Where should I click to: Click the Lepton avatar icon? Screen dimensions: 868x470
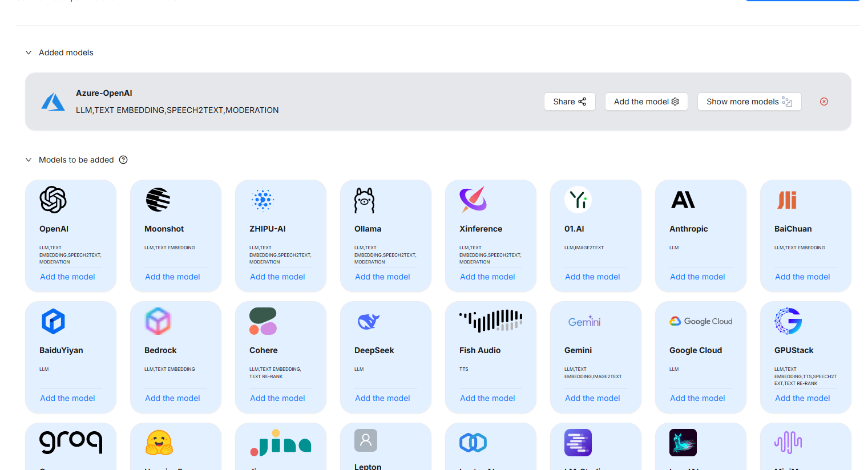tap(366, 440)
